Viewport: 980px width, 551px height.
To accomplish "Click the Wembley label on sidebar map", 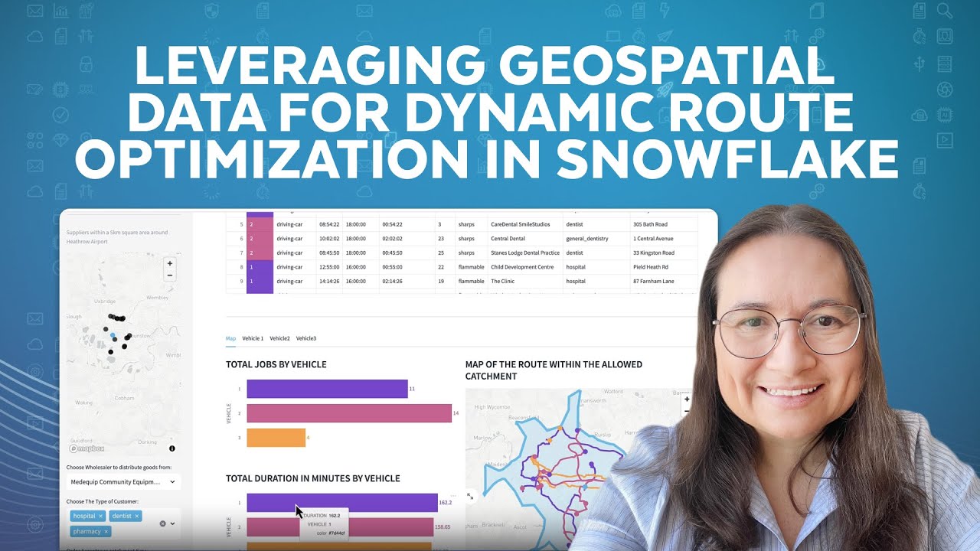I will [157, 297].
